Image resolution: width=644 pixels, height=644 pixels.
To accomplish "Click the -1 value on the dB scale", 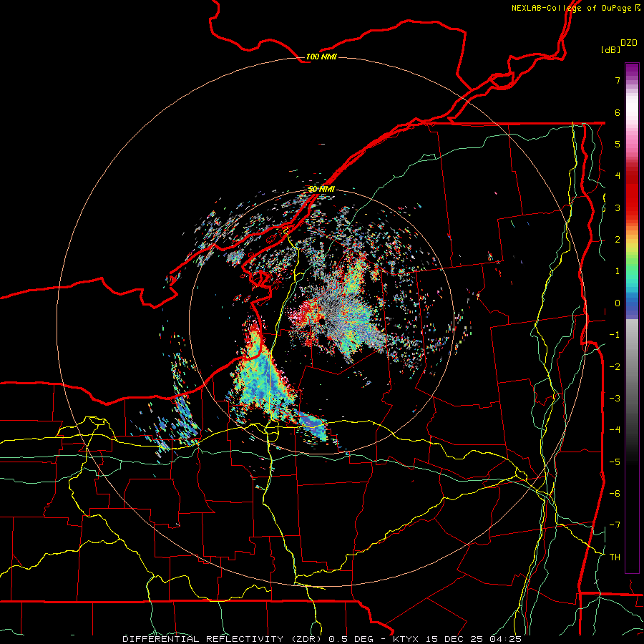I will click(x=615, y=335).
